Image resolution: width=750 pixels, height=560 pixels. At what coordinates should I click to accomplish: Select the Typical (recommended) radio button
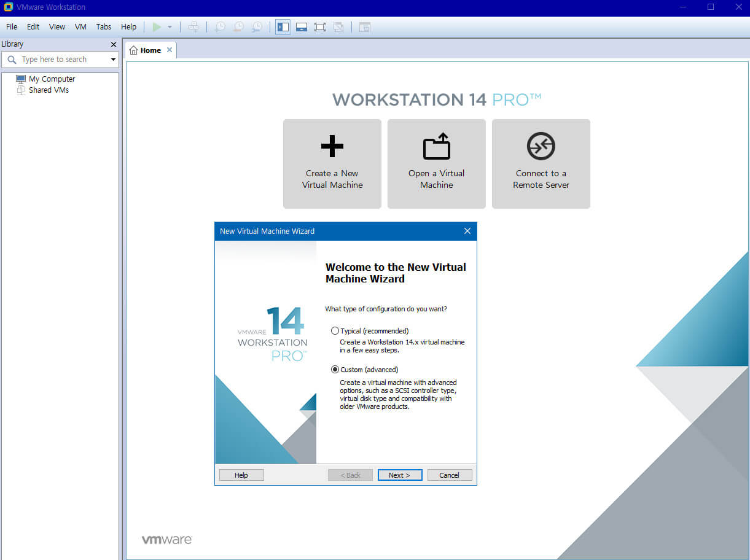click(x=335, y=331)
